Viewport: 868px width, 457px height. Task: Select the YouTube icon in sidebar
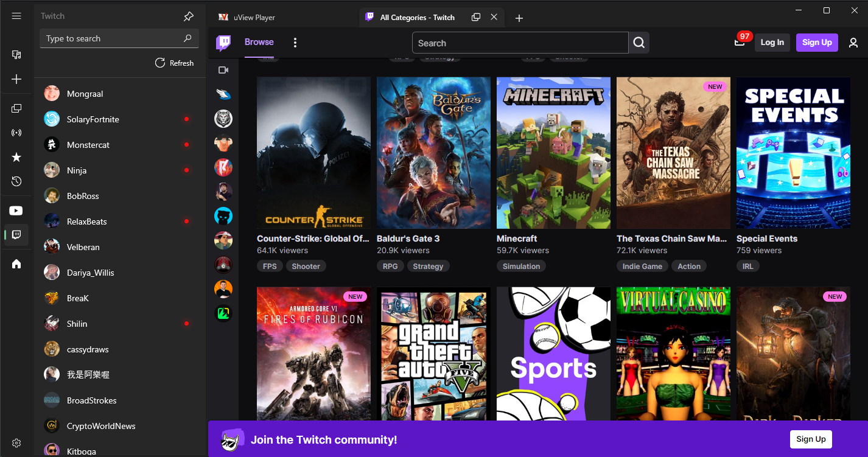coord(16,211)
